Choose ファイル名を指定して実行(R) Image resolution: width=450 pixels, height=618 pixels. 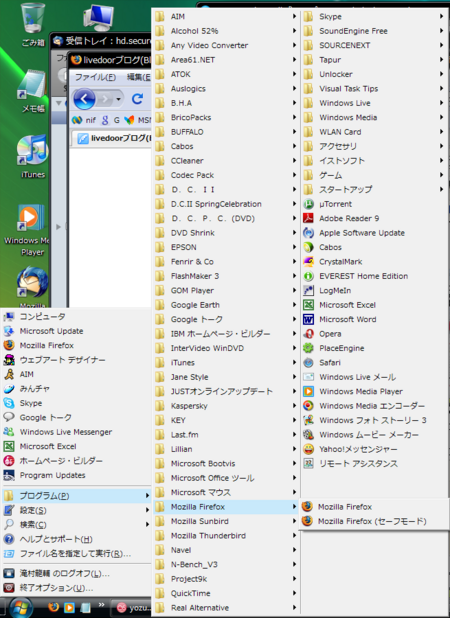point(76,554)
